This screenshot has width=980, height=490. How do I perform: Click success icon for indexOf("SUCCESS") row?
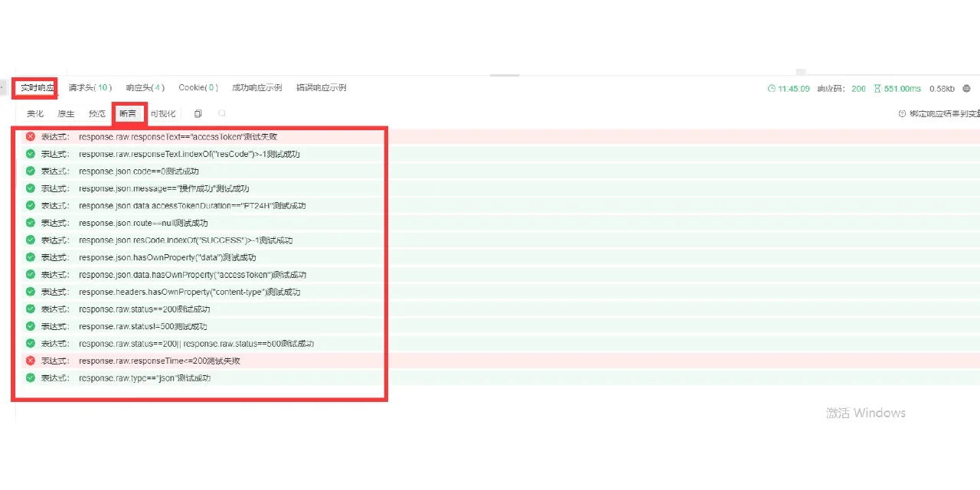pyautogui.click(x=31, y=240)
